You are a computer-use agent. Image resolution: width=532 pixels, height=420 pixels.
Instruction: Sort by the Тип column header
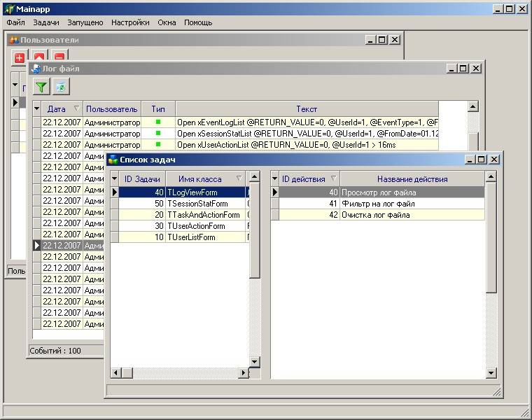point(158,109)
